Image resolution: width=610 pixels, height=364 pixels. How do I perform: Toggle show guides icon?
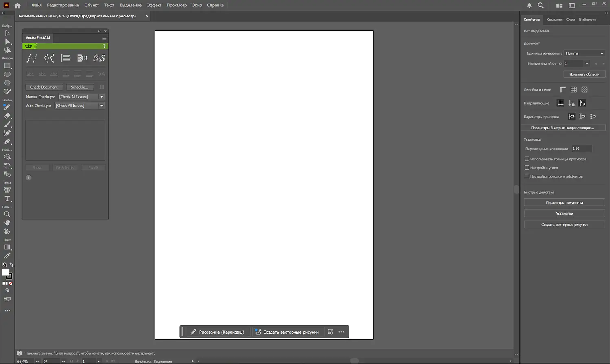(560, 103)
